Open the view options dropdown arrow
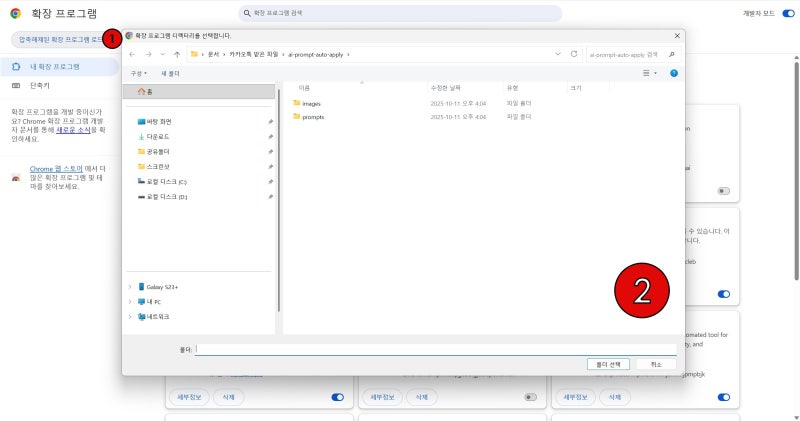The image size is (800, 421). pos(656,73)
